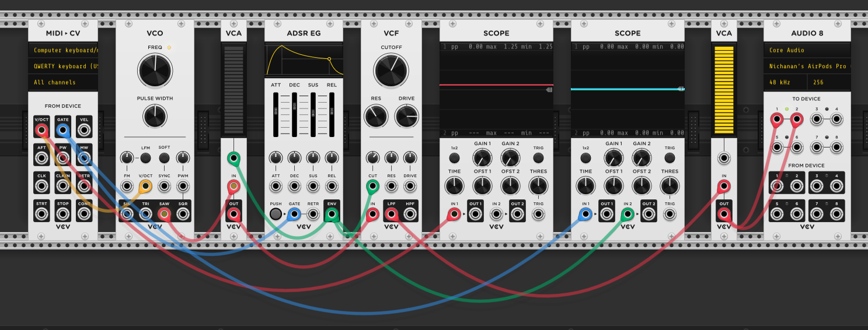Open the Core Audio driver menu
Screen dimensions: 868x330
[807, 50]
